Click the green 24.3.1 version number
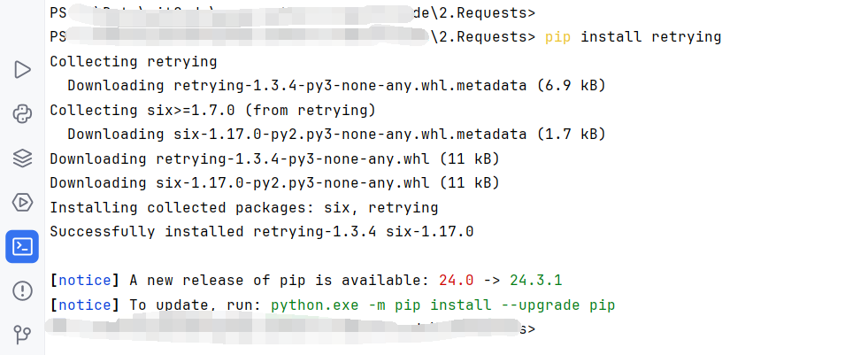Image resolution: width=868 pixels, height=355 pixels. tap(536, 281)
